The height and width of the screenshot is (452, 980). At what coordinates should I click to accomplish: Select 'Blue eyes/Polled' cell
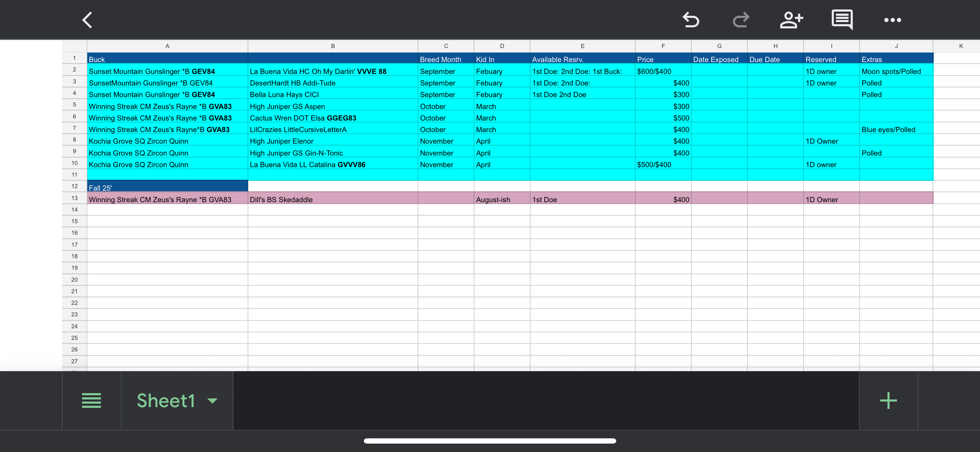[896, 128]
